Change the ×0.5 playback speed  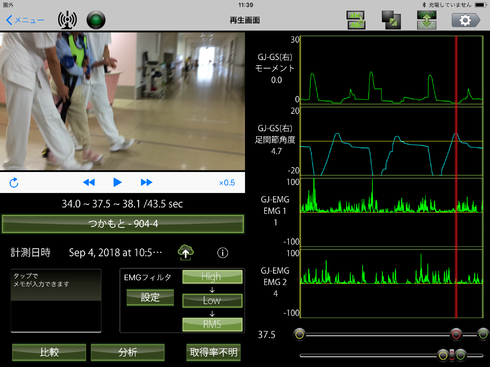(x=227, y=183)
